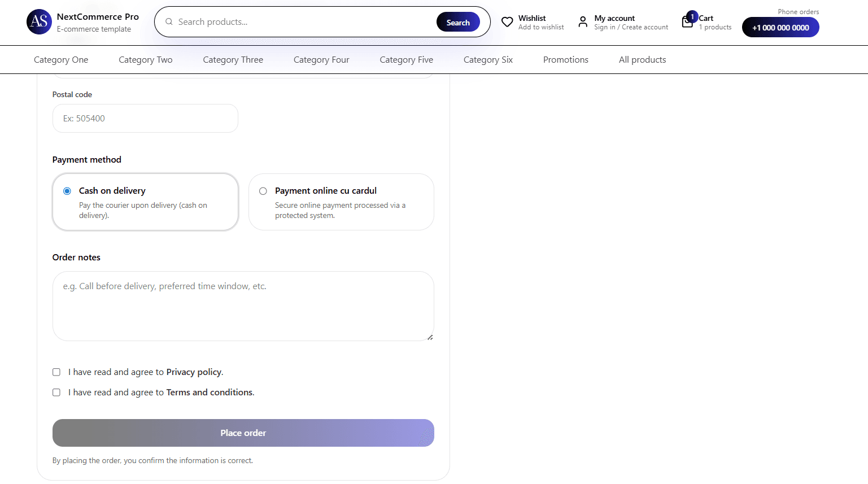Open Category Three from the navigation
Image resolution: width=868 pixels, height=484 pixels.
coord(233,59)
